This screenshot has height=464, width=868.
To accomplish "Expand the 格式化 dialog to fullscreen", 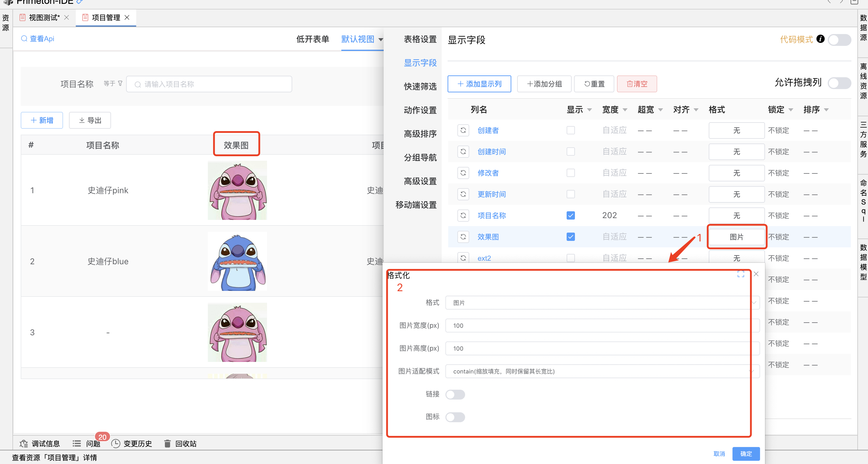I will 740,274.
